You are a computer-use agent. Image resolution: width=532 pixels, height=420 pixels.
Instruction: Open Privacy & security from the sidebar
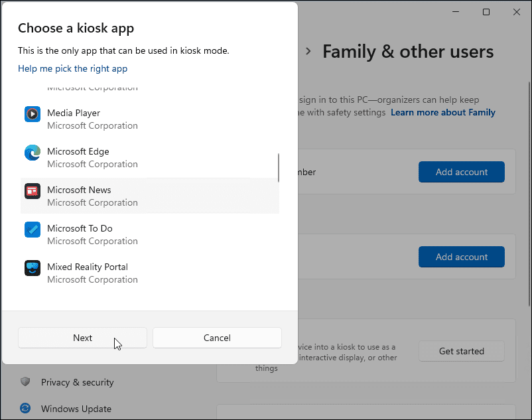tap(78, 382)
